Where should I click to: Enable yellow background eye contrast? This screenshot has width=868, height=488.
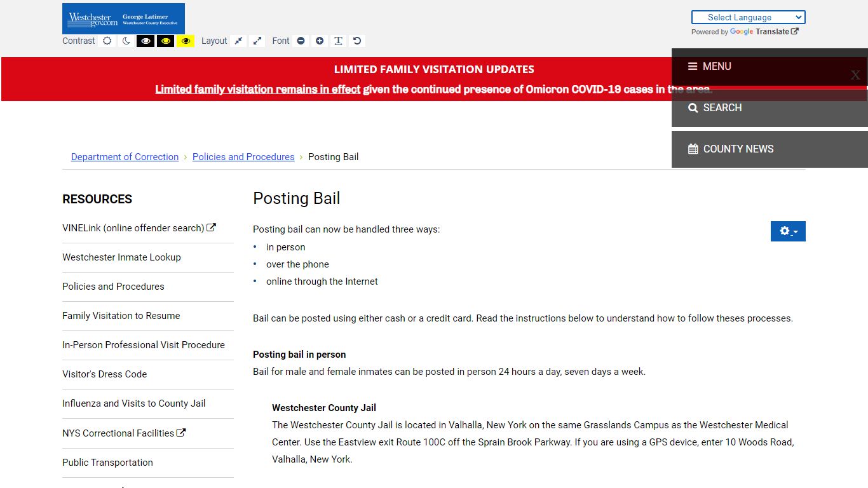(x=186, y=41)
